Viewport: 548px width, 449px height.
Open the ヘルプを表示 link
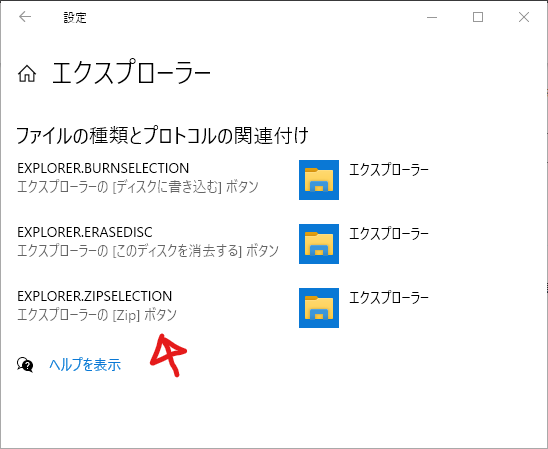[85, 365]
